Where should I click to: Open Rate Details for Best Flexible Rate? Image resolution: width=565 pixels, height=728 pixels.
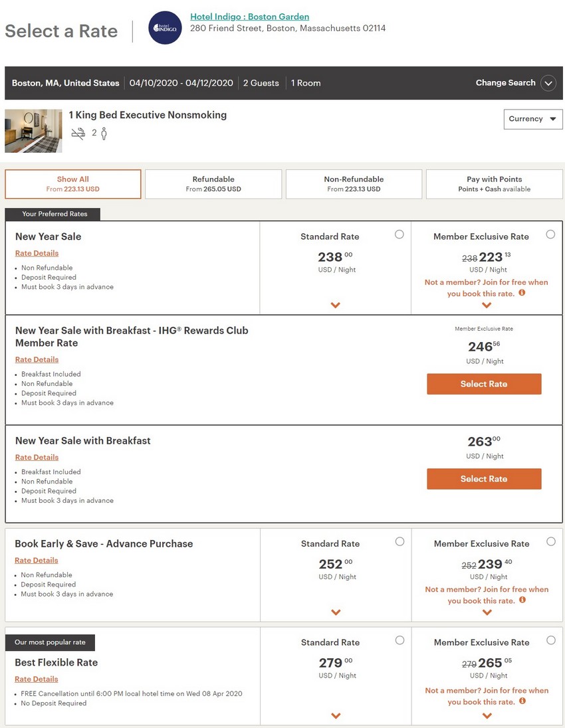37,679
